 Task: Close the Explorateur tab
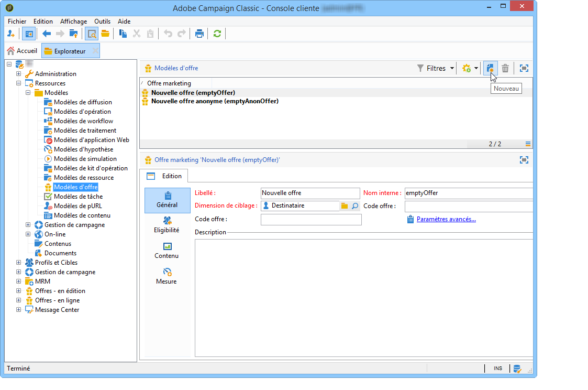tap(95, 51)
